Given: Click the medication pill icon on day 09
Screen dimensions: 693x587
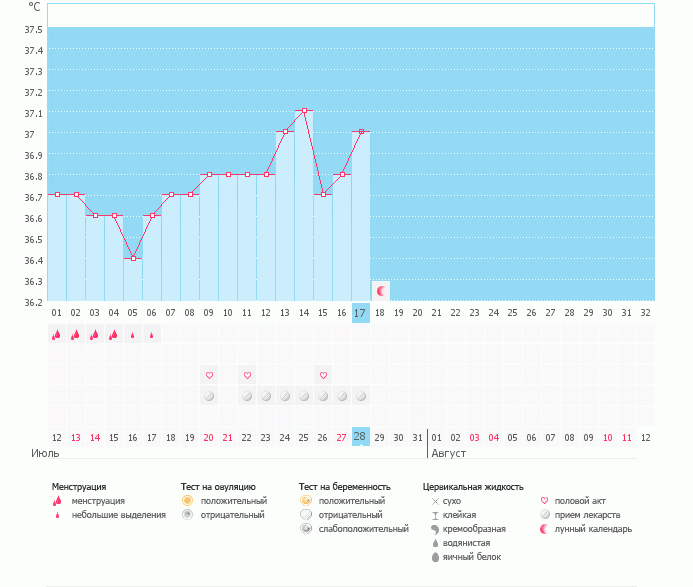Looking at the screenshot, I should (x=209, y=396).
